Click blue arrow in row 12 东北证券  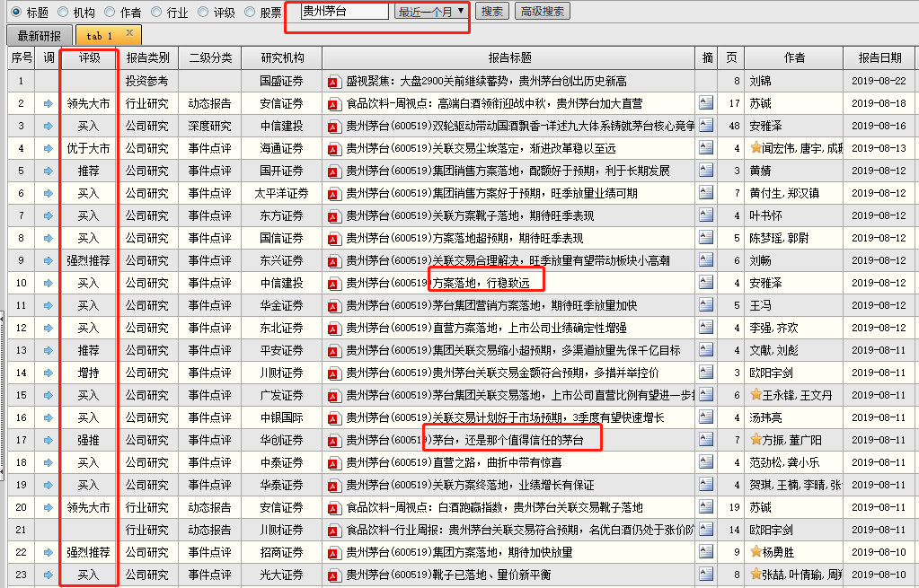(48, 328)
